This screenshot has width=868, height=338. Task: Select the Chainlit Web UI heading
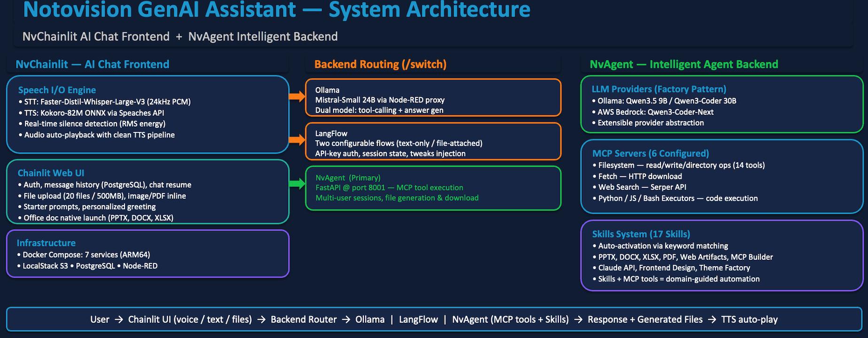[51, 173]
